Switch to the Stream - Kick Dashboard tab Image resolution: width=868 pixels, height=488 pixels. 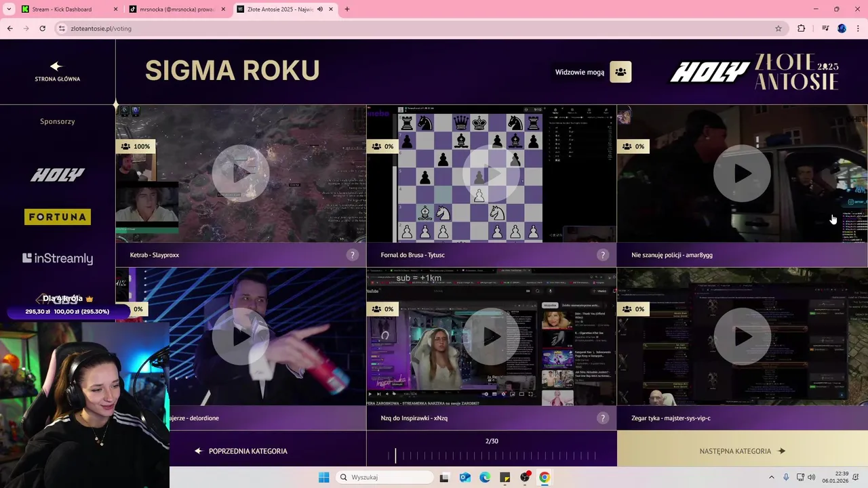coord(61,9)
